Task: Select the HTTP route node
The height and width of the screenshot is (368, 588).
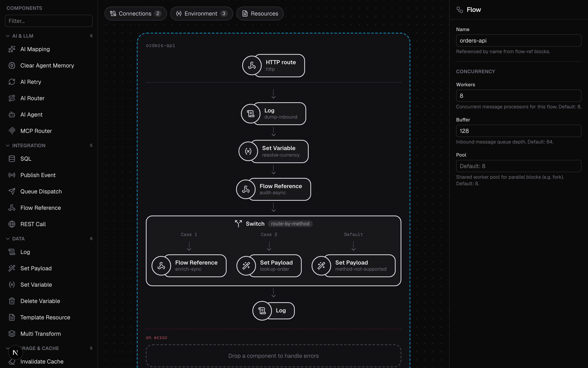Action: (274, 65)
